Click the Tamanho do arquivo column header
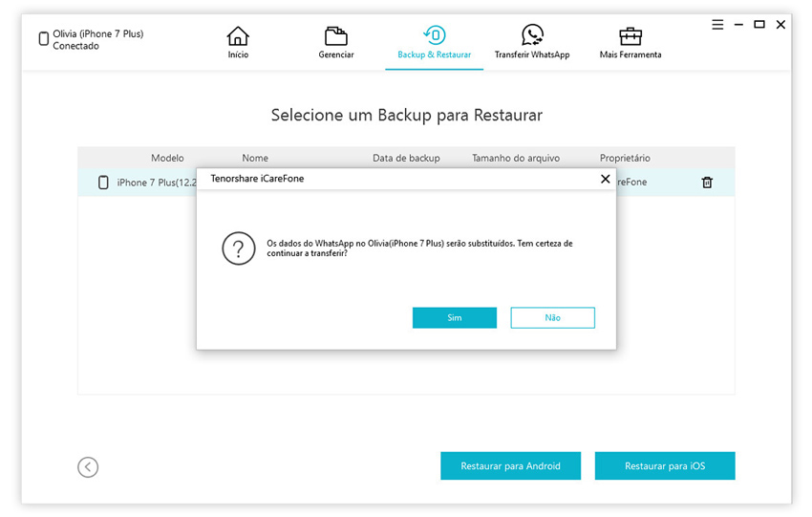Viewport: 812px width, 517px height. coord(516,158)
